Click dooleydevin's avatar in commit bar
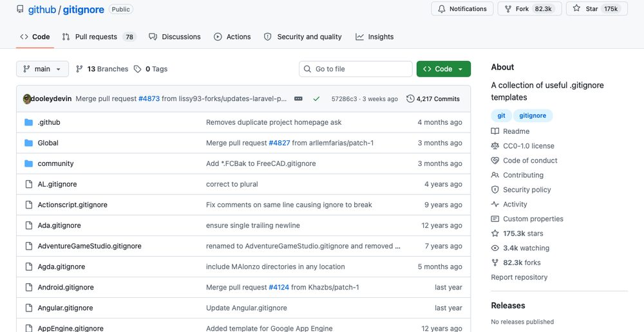This screenshot has width=644, height=332. click(x=27, y=99)
